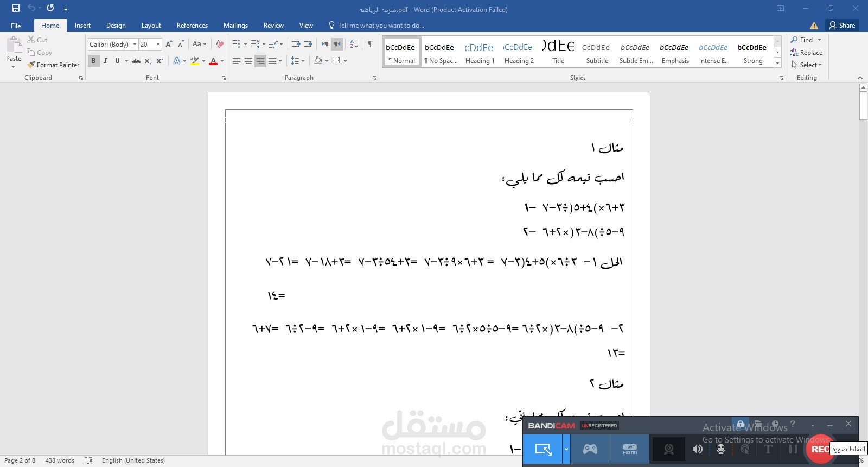Switch to the Design tab

[116, 26]
